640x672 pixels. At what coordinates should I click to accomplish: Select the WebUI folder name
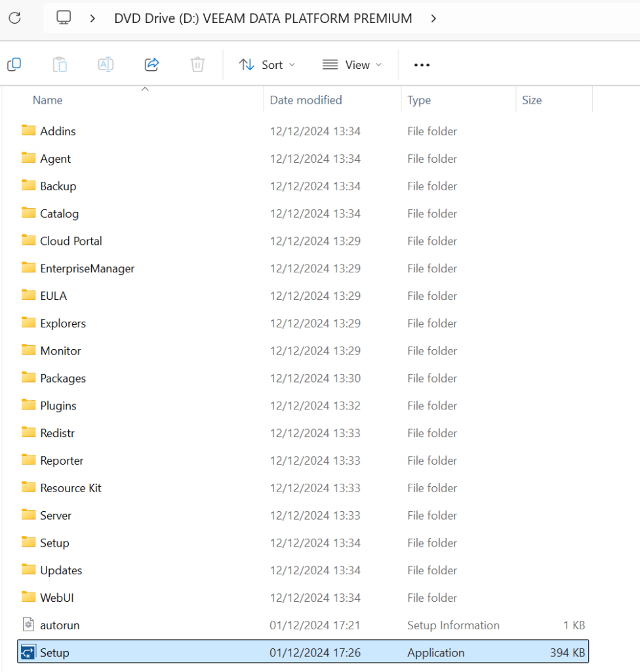(57, 598)
